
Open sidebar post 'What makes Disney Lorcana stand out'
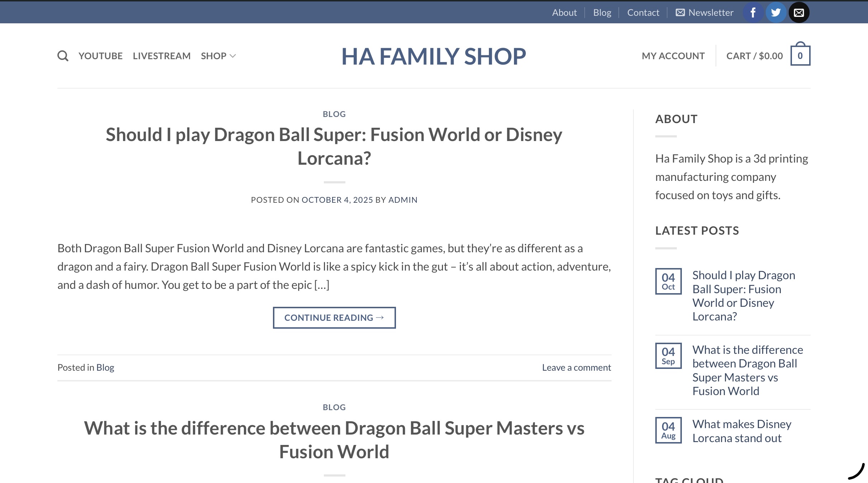click(x=742, y=431)
